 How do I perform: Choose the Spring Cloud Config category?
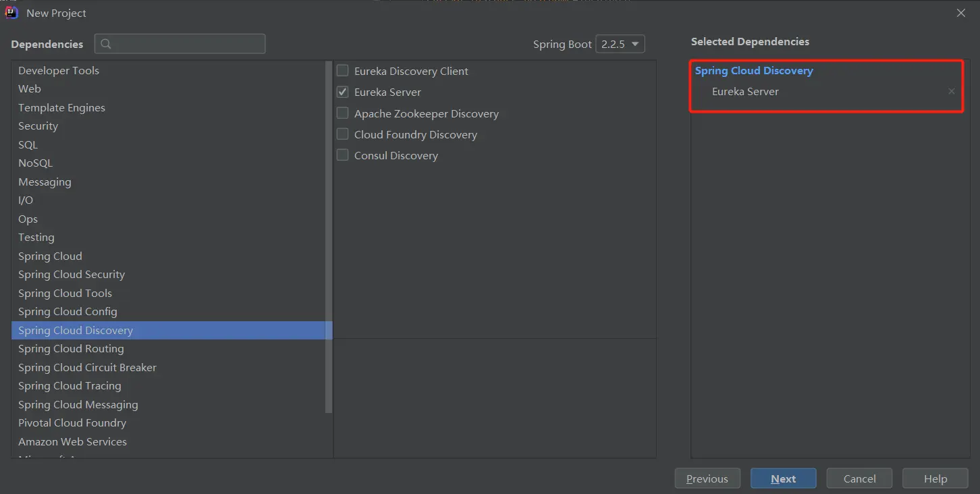(x=168, y=311)
